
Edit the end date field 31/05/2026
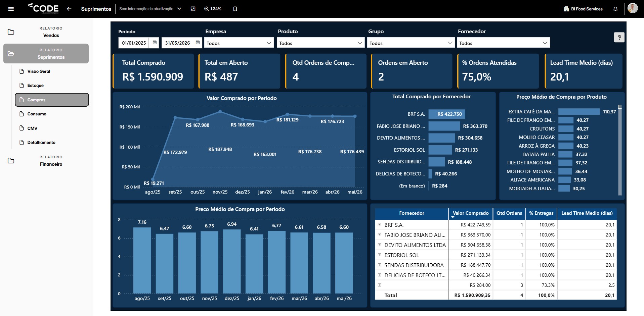click(x=177, y=43)
